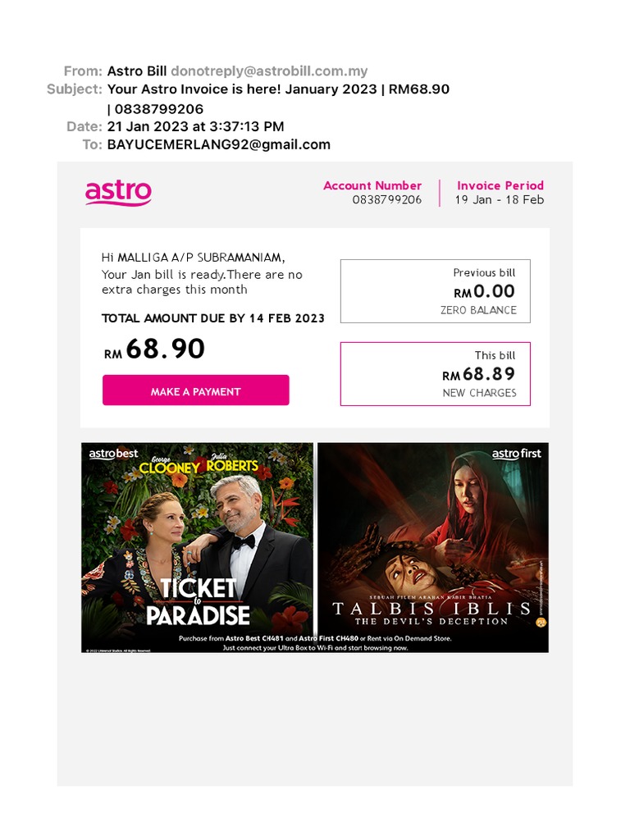Click the Invoice Period heading
Image resolution: width=630 pixels, height=840 pixels.
click(x=500, y=185)
